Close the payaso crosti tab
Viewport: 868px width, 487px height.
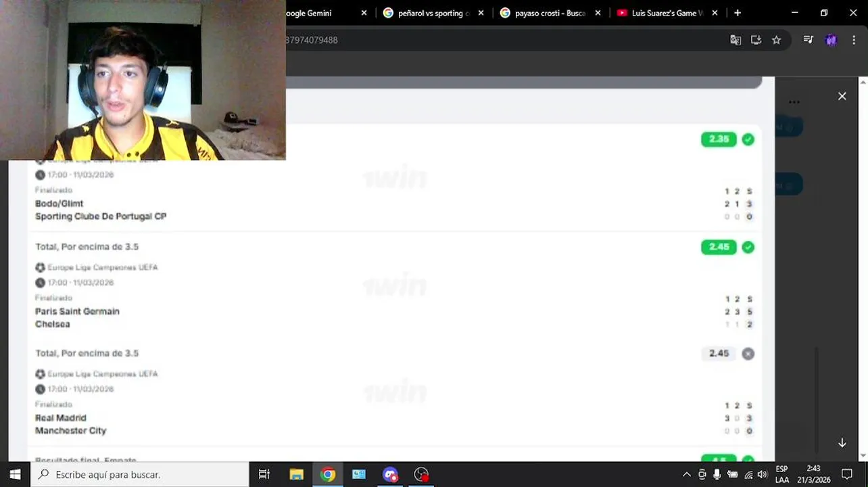coord(598,13)
